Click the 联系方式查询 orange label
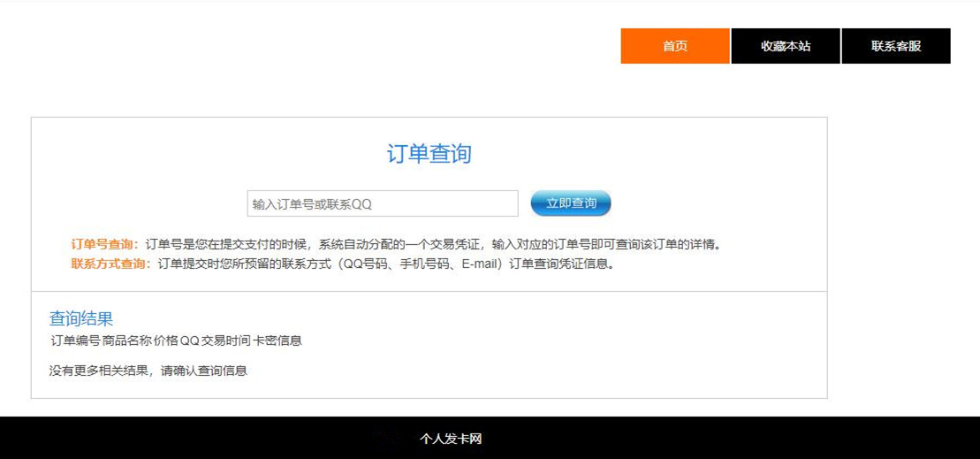 tap(111, 264)
